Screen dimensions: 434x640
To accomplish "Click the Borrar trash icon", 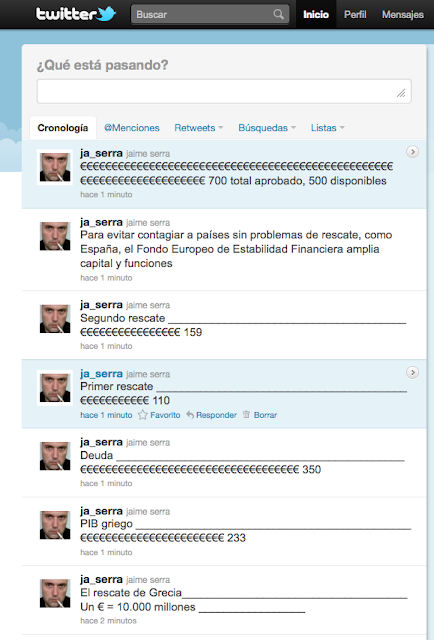I will (x=246, y=415).
